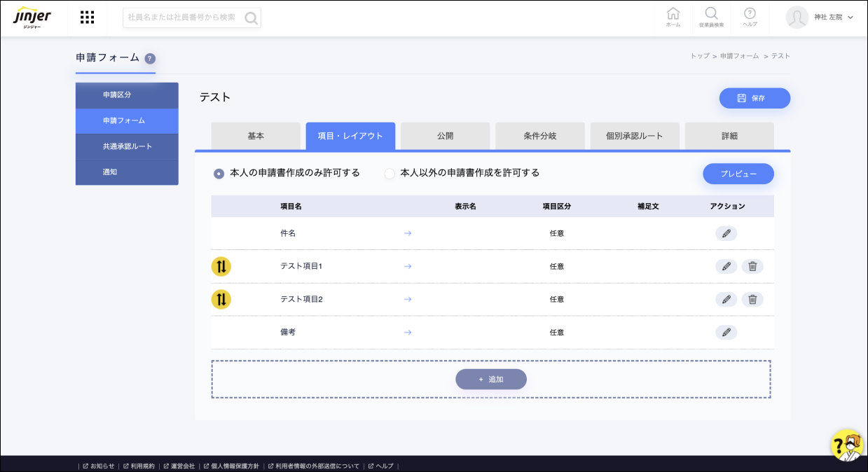Open employee search magnifier icon
This screenshot has height=472, width=868.
click(711, 17)
